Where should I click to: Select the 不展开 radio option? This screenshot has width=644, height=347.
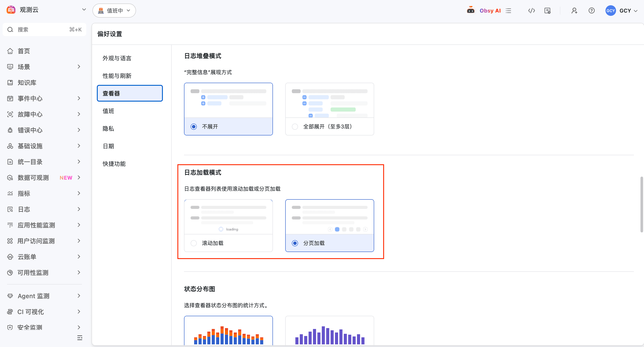(193, 127)
